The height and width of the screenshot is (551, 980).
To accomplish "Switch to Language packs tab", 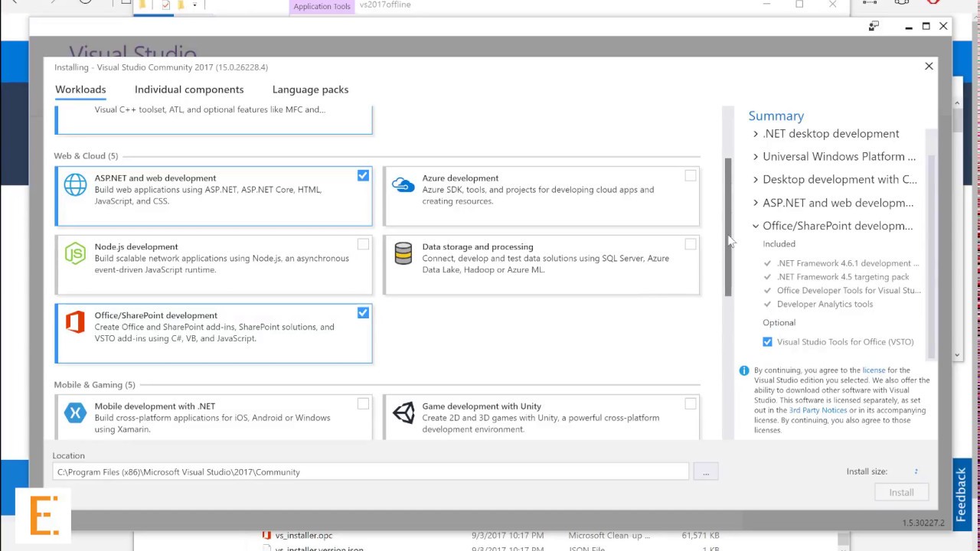I will 310,90.
